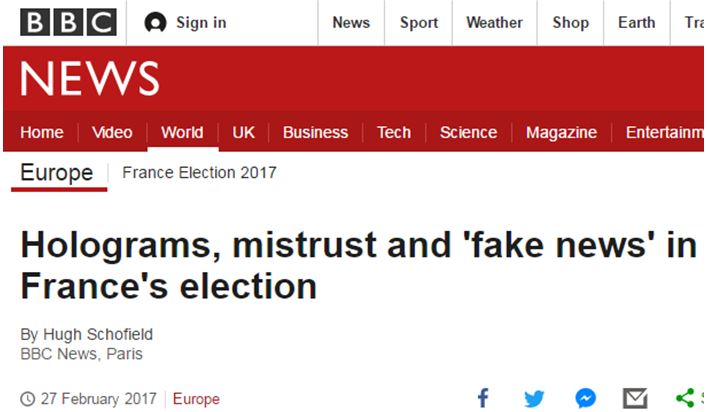Open France Election 2017 link
This screenshot has height=412, width=707.
pos(199,172)
